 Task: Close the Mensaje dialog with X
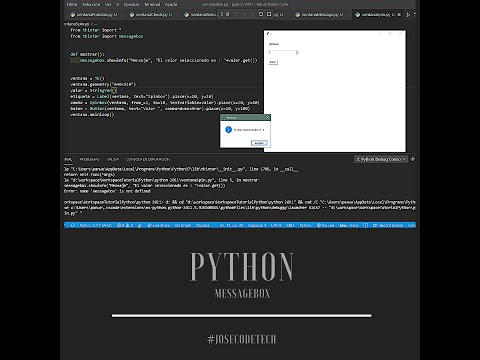[x=267, y=117]
